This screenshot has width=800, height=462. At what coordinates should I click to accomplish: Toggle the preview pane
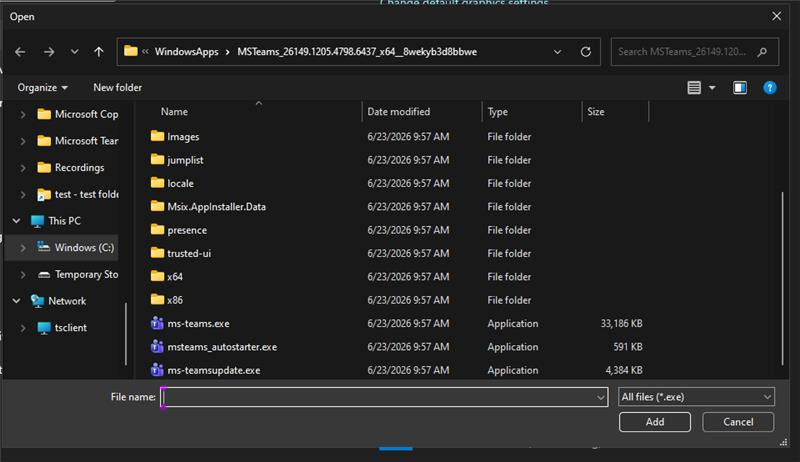coord(740,88)
